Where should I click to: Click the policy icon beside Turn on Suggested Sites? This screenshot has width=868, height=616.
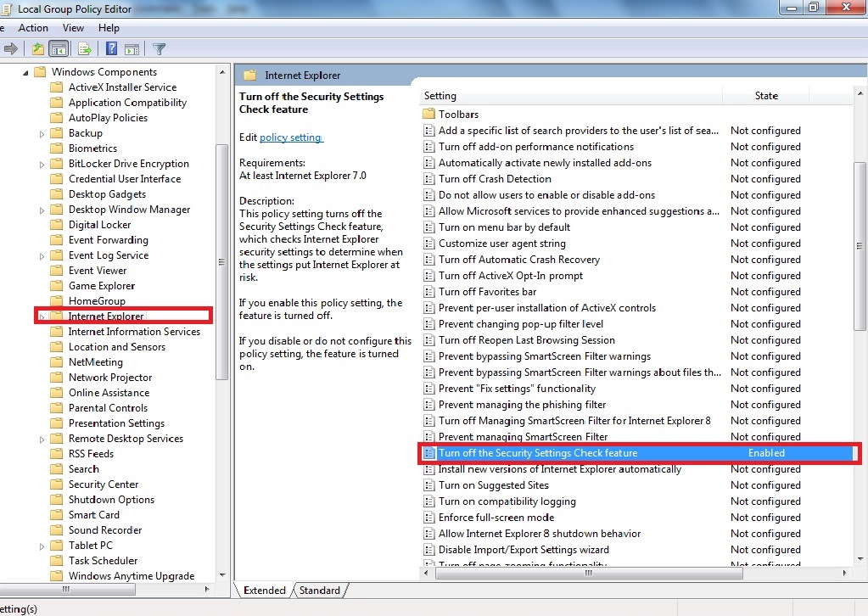tap(428, 485)
